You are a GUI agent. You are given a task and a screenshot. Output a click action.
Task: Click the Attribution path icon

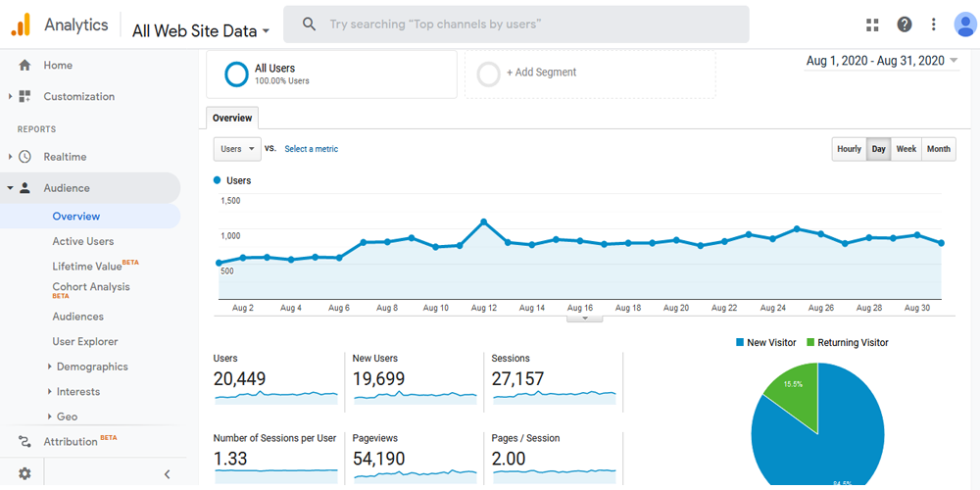24,441
